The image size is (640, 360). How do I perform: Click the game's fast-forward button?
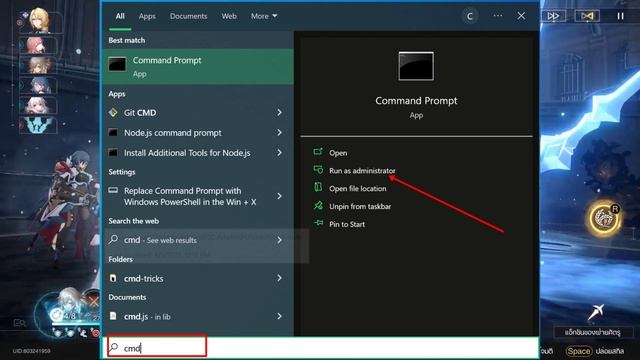[x=553, y=16]
